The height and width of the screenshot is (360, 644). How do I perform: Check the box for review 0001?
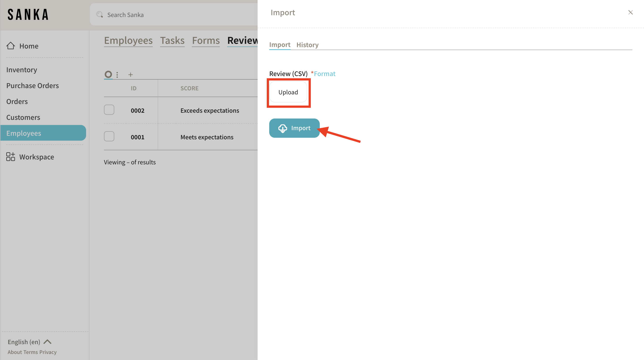pos(109,136)
